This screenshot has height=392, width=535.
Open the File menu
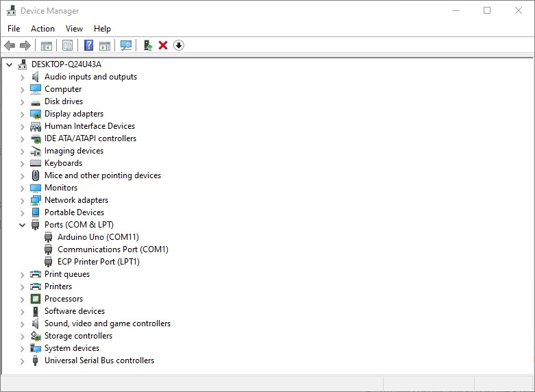tap(14, 29)
